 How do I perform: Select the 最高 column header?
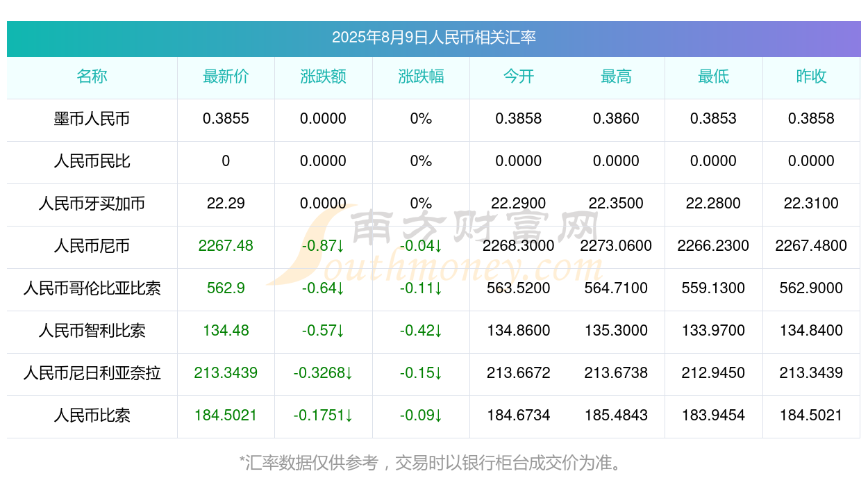pyautogui.click(x=616, y=76)
